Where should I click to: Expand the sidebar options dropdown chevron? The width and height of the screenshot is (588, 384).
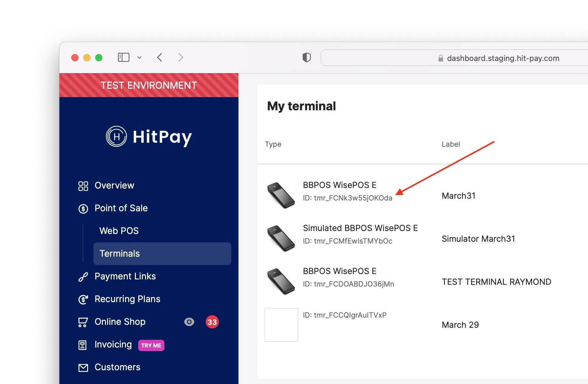pyautogui.click(x=139, y=57)
